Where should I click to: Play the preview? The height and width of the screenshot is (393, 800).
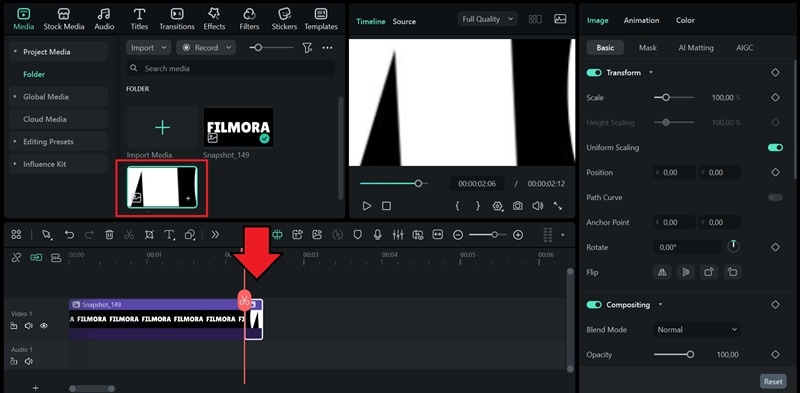pos(366,206)
